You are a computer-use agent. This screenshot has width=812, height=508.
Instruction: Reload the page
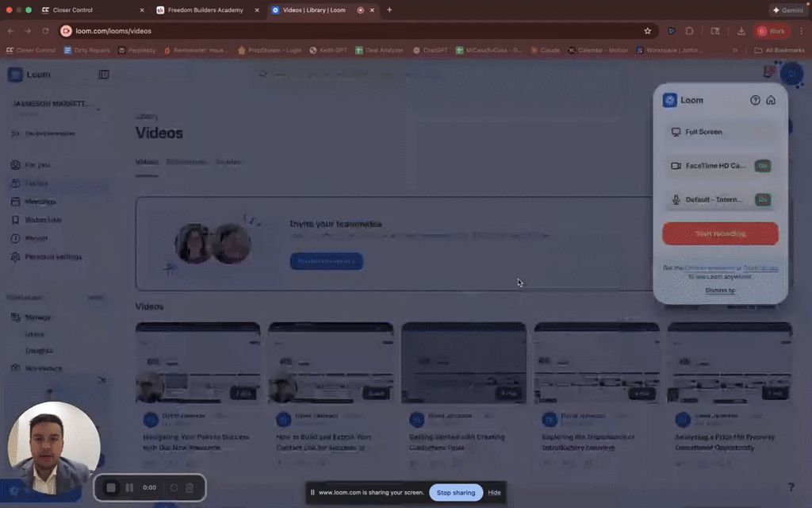click(x=45, y=31)
